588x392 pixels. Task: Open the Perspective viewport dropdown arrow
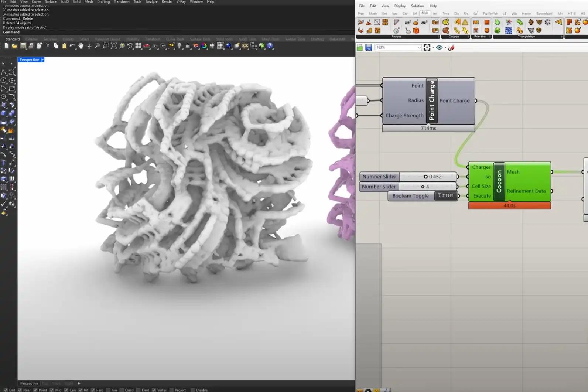click(x=43, y=60)
